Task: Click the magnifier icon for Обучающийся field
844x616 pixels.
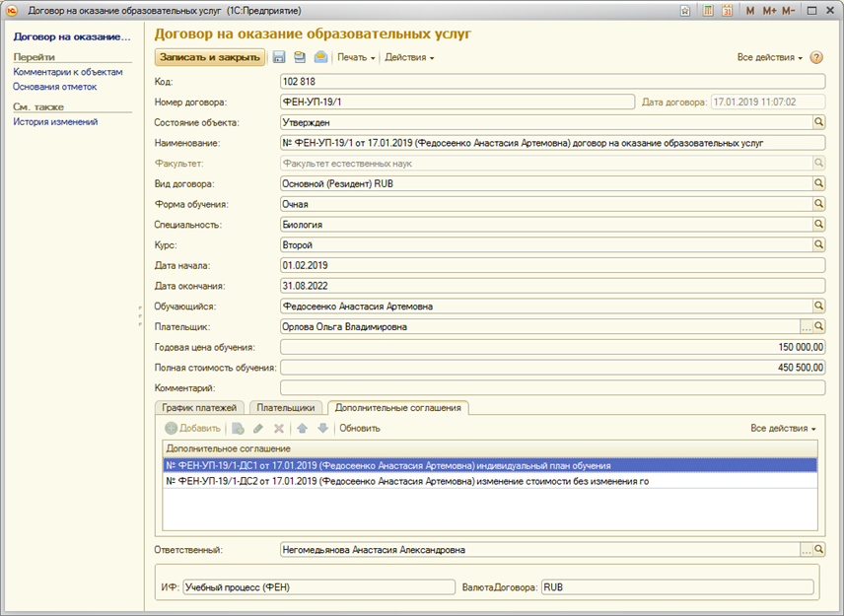Action: coord(818,307)
